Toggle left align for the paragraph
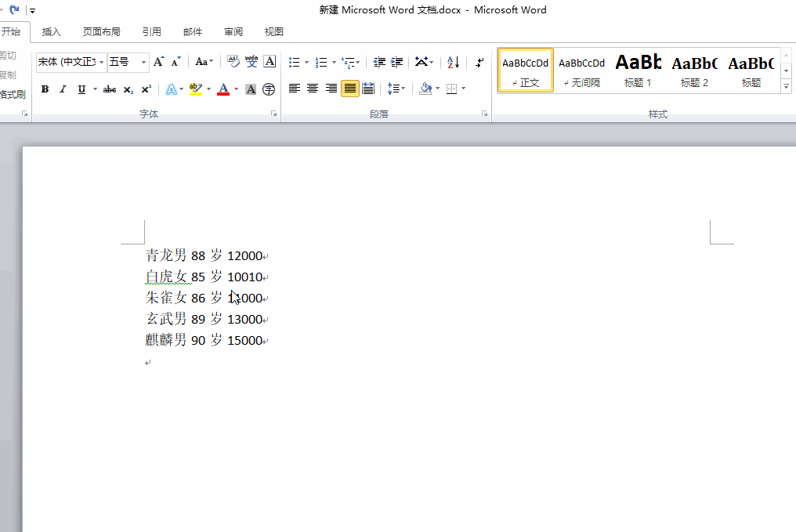This screenshot has width=796, height=532. [295, 89]
